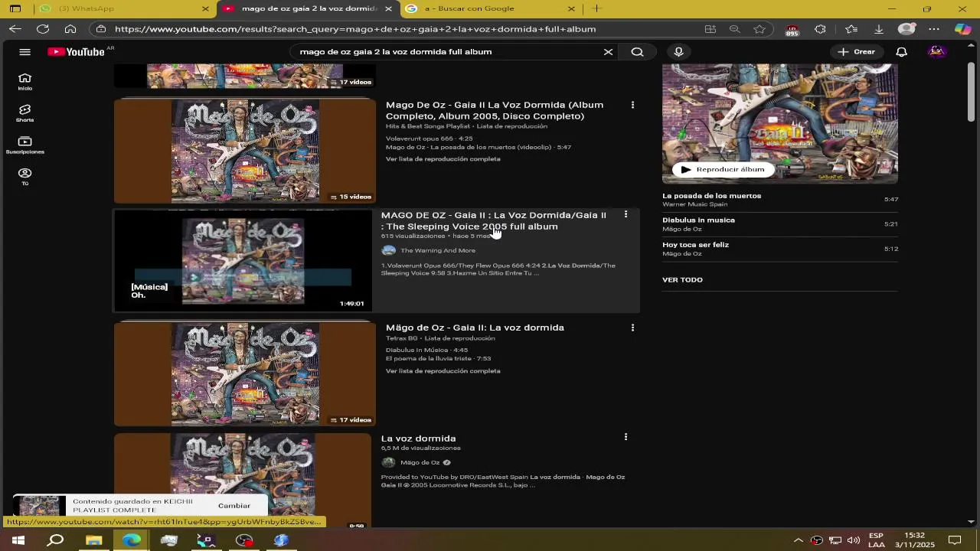Open tab actions menu in browser corner
Screen dimensions: 980x551
pos(15,8)
